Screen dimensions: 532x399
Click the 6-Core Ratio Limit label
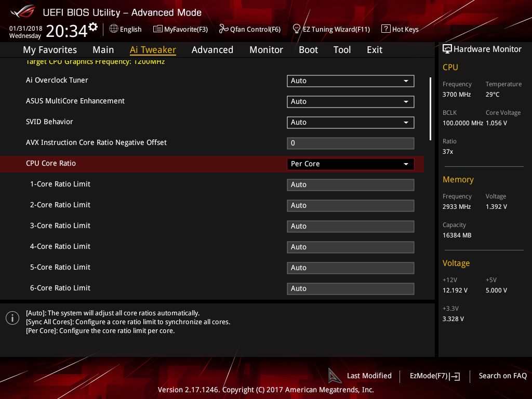pyautogui.click(x=60, y=288)
